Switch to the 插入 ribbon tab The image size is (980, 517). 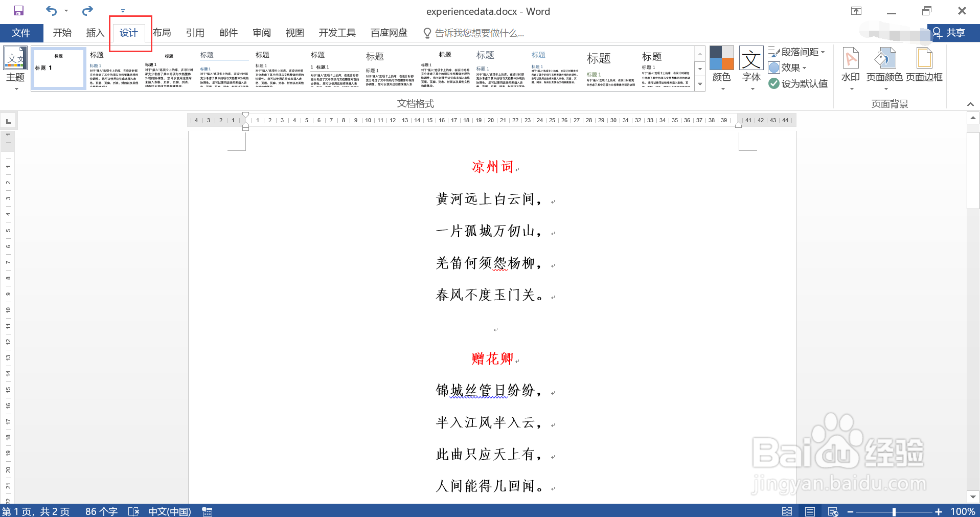95,32
